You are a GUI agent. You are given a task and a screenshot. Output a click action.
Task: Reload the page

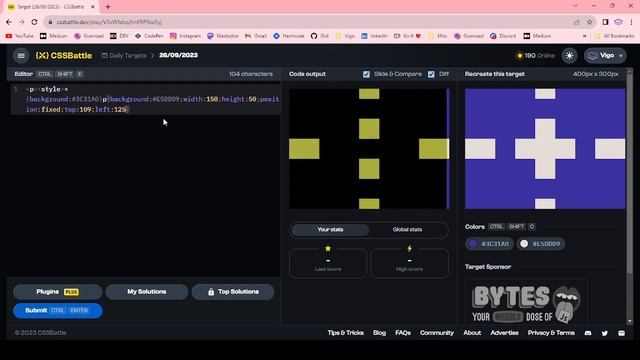point(35,22)
